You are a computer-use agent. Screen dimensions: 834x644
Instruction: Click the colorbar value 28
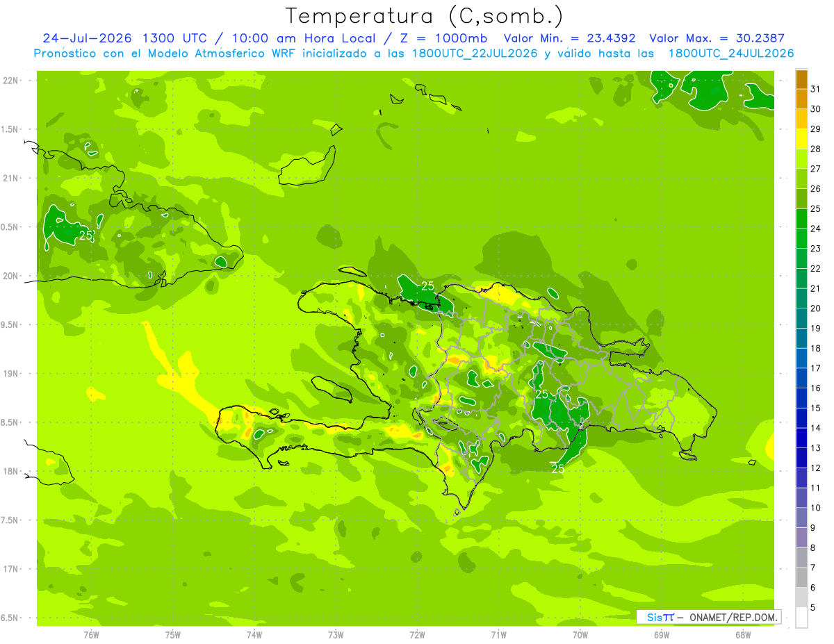coord(815,149)
